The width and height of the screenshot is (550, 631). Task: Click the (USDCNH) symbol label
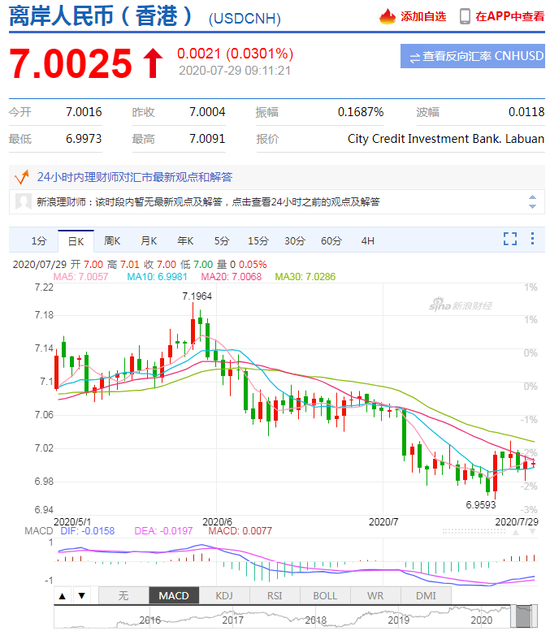245,19
